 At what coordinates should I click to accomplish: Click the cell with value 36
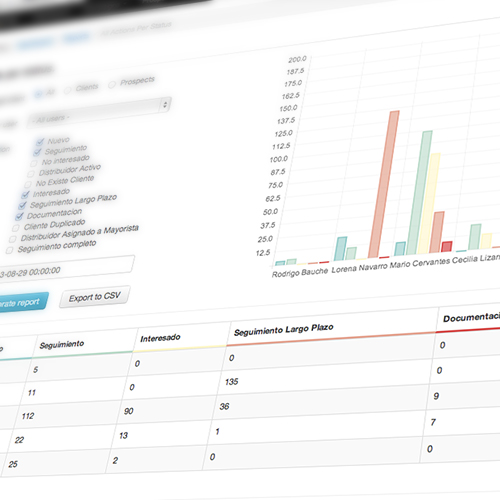coord(224,406)
